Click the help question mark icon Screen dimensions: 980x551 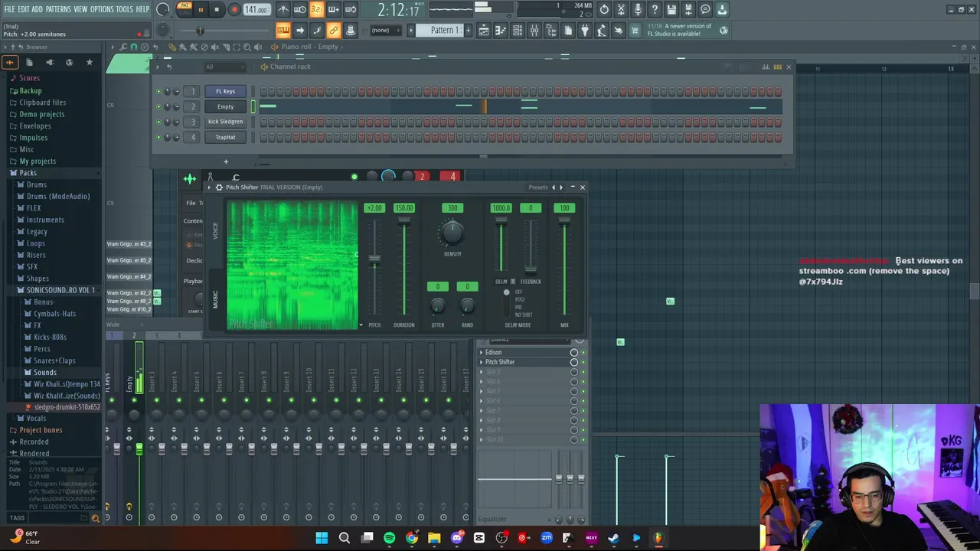[x=655, y=10]
